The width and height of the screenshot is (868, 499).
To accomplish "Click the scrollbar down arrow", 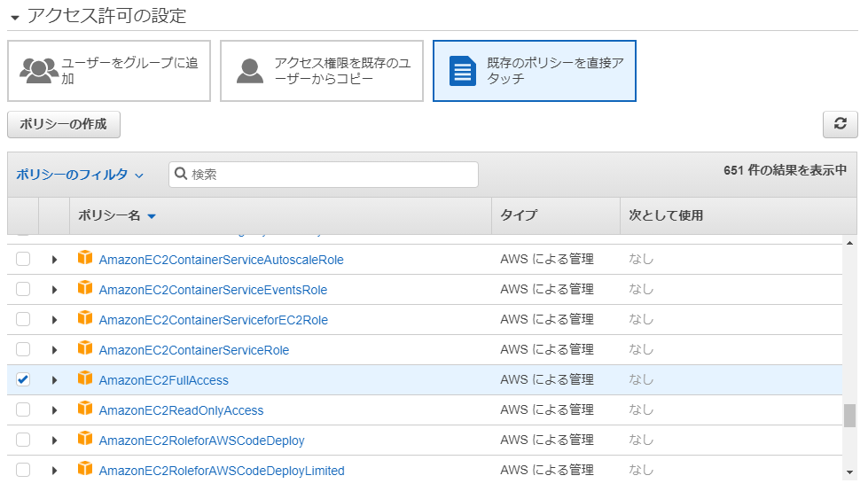I will [x=849, y=472].
